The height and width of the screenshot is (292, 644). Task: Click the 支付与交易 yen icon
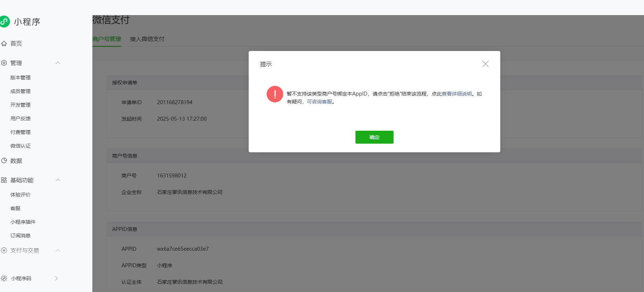coord(4,250)
